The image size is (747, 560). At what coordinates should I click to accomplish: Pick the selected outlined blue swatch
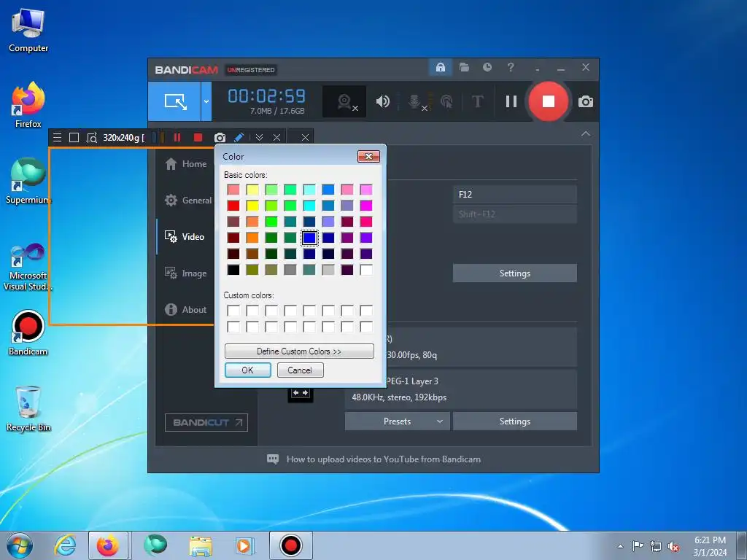(309, 238)
